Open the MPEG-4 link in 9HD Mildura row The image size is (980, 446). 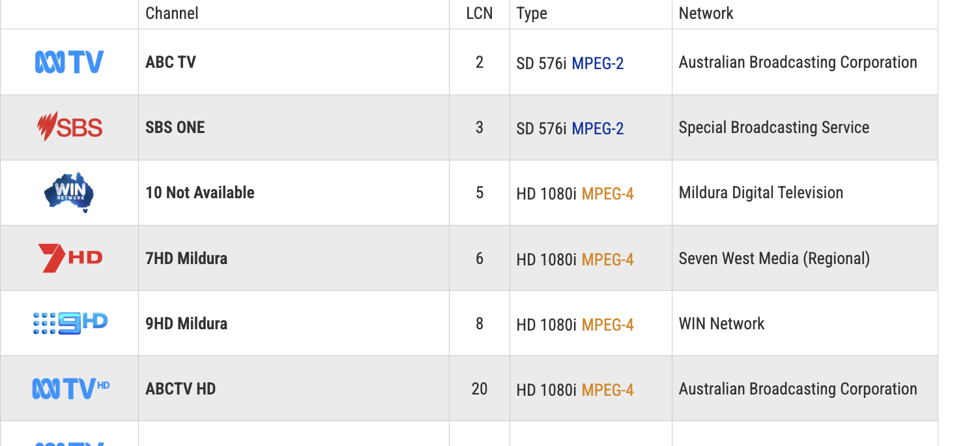click(x=607, y=325)
